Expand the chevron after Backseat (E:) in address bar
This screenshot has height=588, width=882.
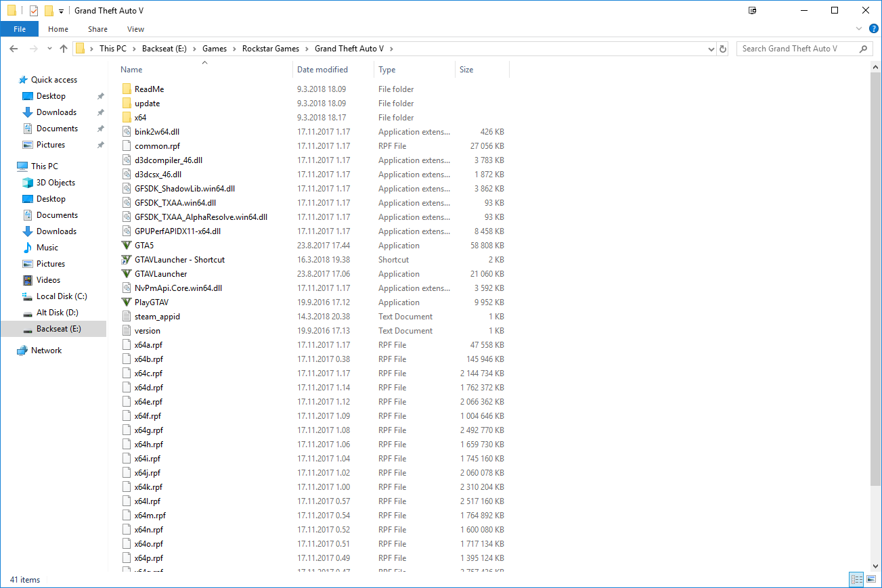[195, 49]
